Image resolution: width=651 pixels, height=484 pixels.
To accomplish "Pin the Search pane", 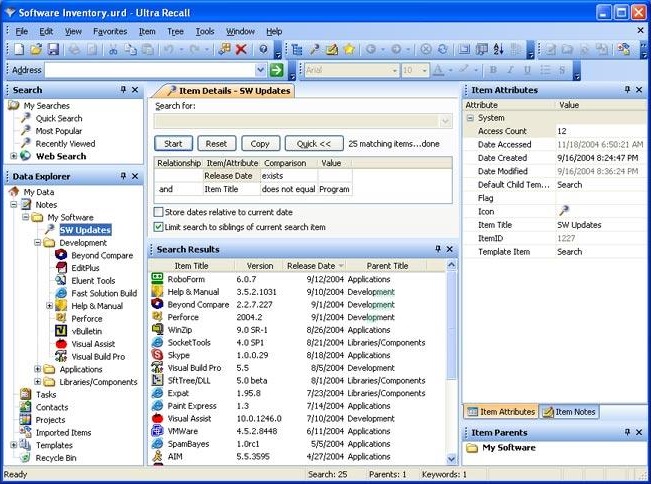I will click(123, 89).
